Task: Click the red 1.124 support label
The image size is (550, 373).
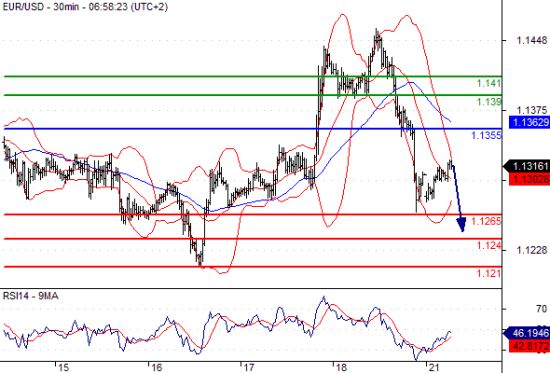Action: (489, 246)
